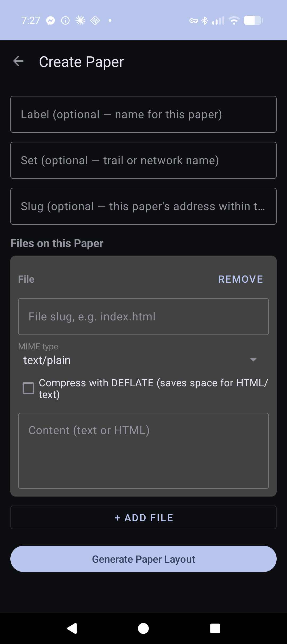This screenshot has width=287, height=644.
Task: Tap the VPN key status icon
Action: [193, 21]
